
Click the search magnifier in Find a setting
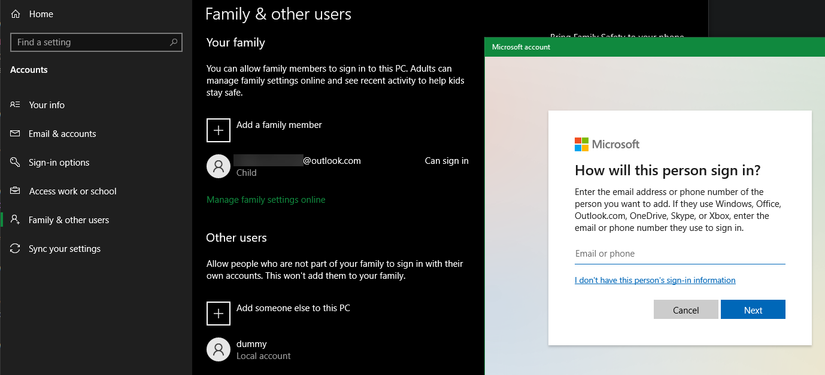point(174,42)
